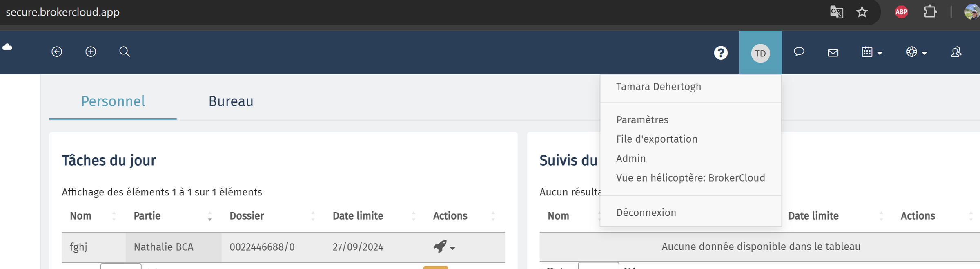The width and height of the screenshot is (980, 269).
Task: Click the TD user avatar
Action: click(x=760, y=53)
